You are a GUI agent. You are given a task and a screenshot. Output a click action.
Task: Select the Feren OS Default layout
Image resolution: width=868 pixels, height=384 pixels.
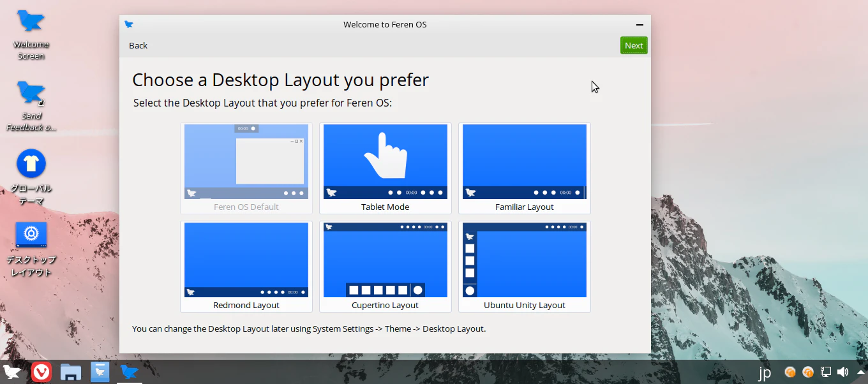pyautogui.click(x=246, y=168)
